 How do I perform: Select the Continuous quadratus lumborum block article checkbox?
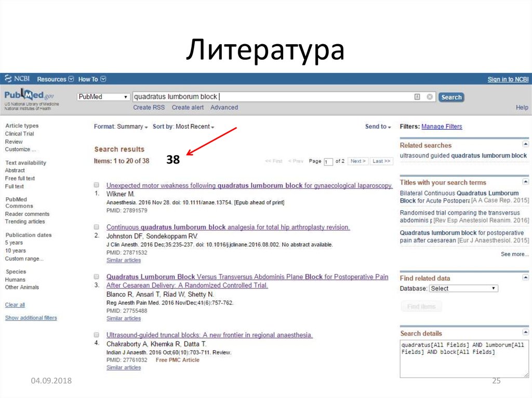[x=97, y=227]
